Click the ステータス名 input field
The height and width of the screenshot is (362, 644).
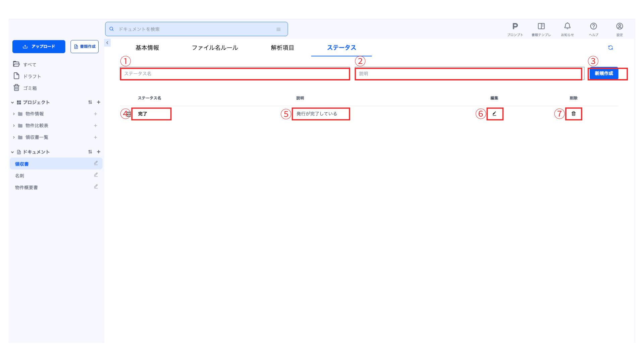point(235,74)
